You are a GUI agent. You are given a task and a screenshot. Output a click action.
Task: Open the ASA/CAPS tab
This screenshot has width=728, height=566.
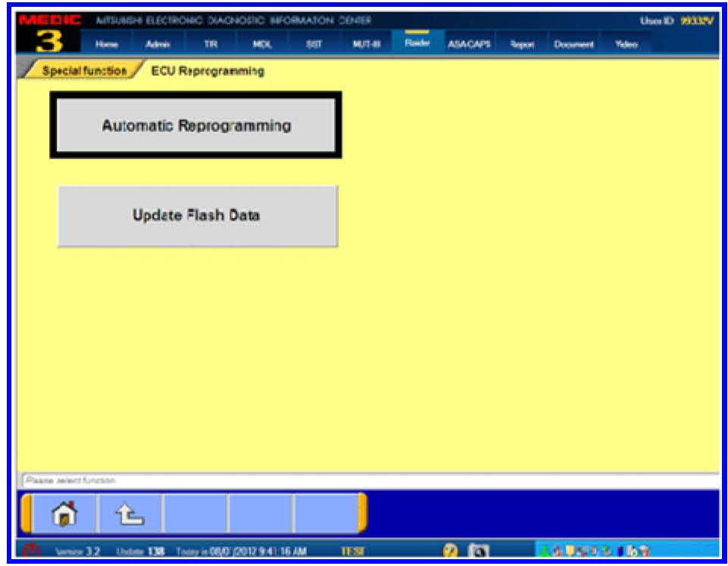469,44
